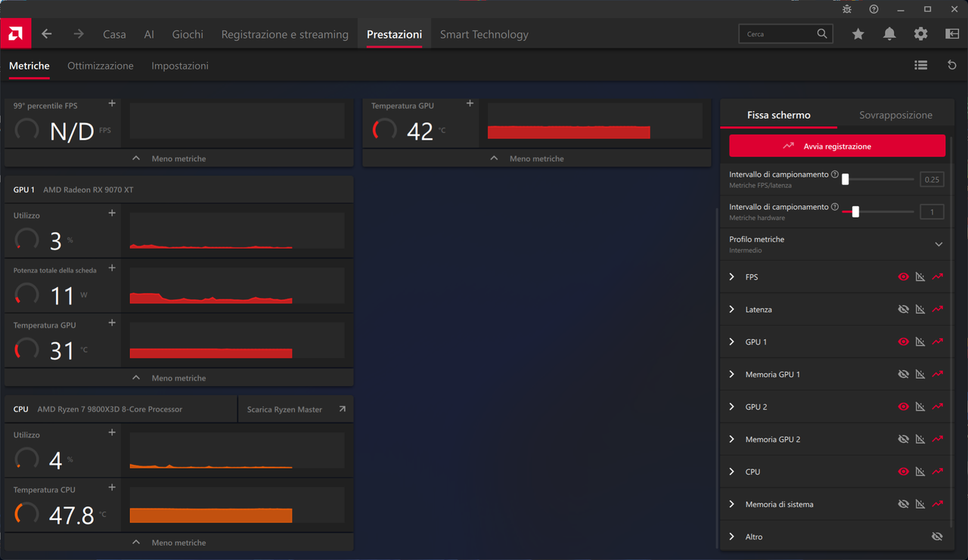
Task: Open the Casa tab
Action: pos(114,34)
